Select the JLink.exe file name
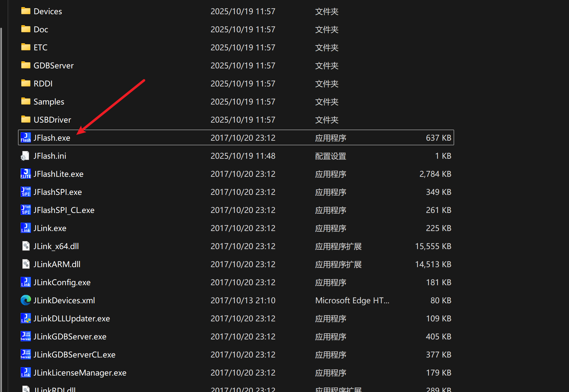The width and height of the screenshot is (569, 392). tap(50, 228)
